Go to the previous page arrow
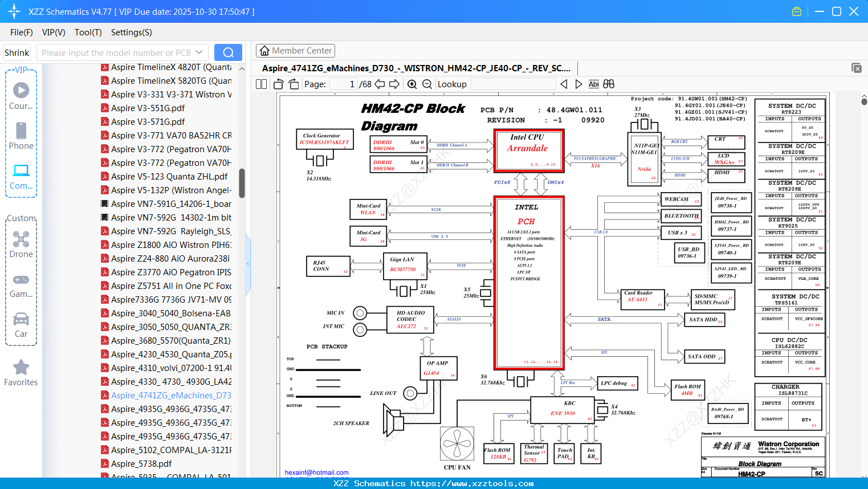Screen dimensions: 868x489 point(380,84)
